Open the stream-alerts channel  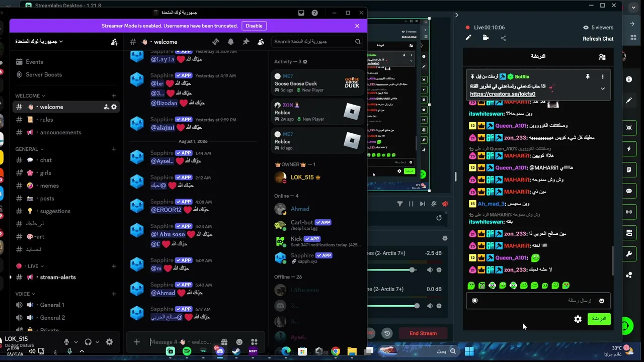(x=58, y=277)
